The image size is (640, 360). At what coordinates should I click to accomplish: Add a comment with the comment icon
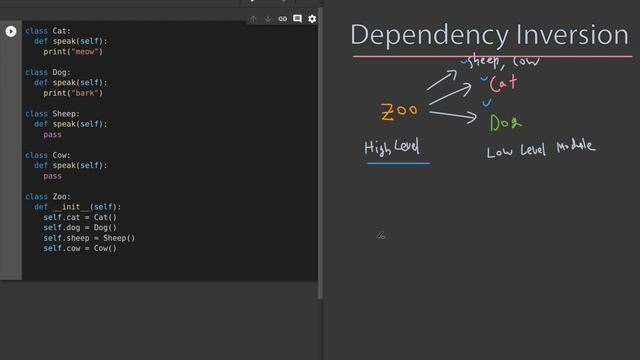pyautogui.click(x=298, y=19)
